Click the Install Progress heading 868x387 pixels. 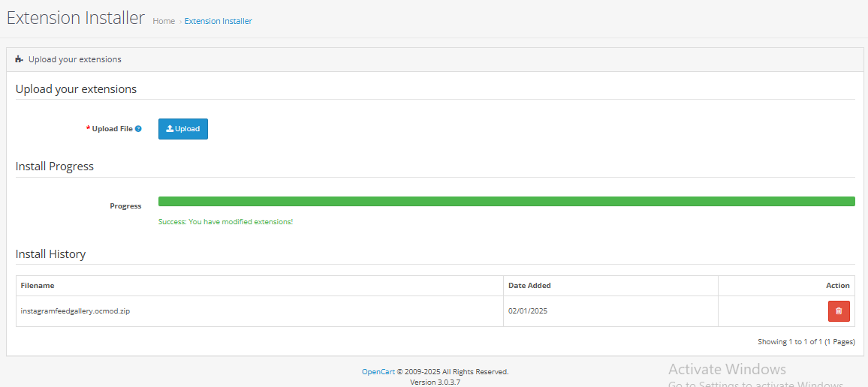54,166
